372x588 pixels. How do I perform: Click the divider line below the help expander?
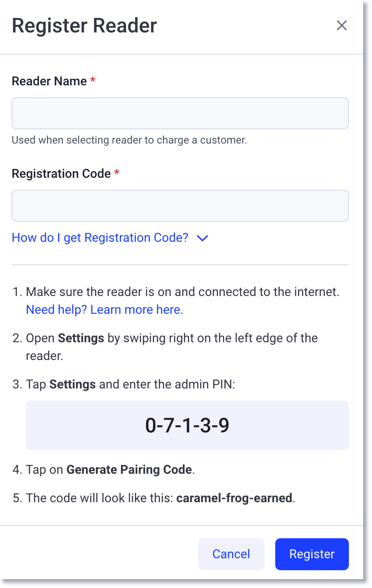click(x=180, y=264)
